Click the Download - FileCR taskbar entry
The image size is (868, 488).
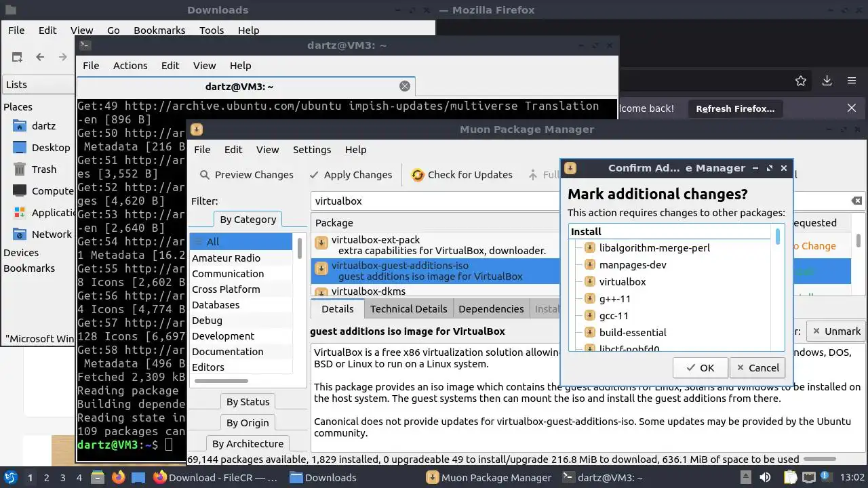[216, 478]
